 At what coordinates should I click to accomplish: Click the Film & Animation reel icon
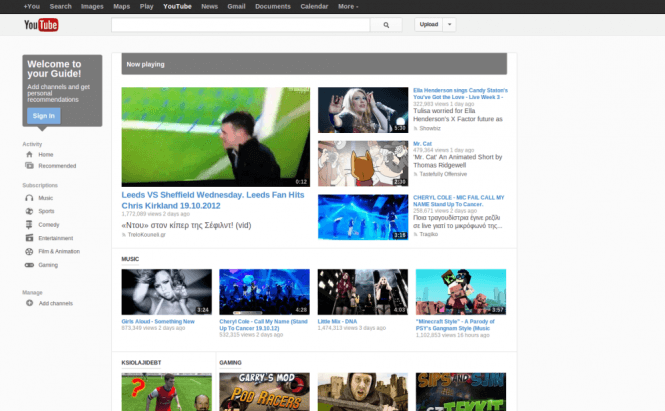pyautogui.click(x=29, y=252)
